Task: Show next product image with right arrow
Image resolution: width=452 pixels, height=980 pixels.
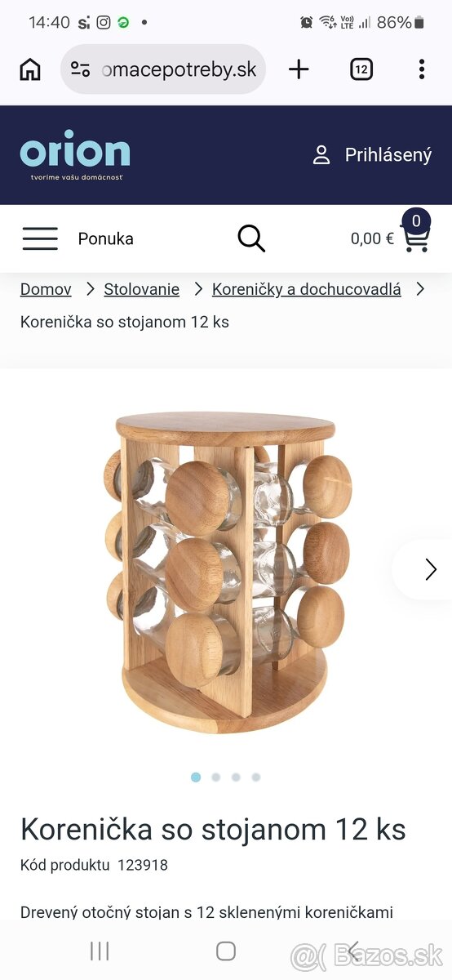Action: 430,569
